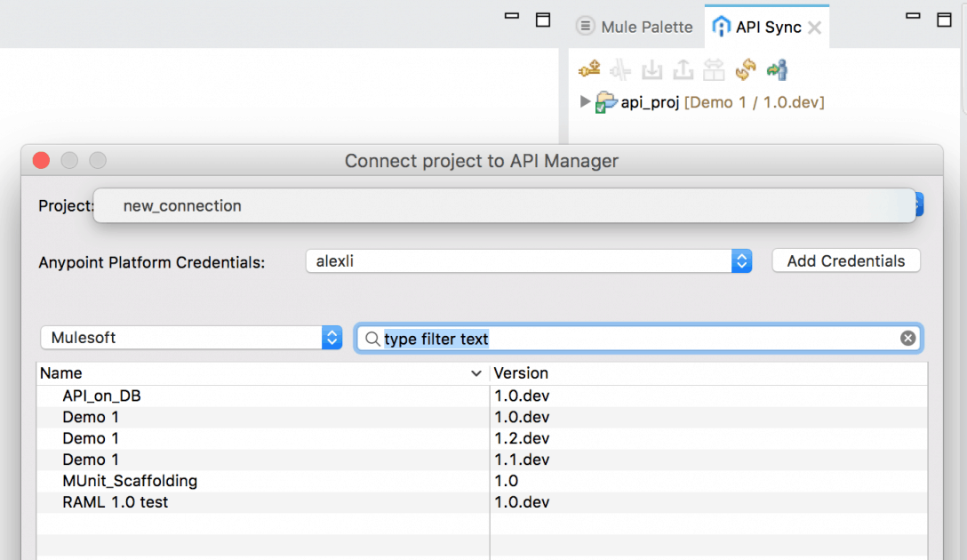967x560 pixels.
Task: Click the connect project icon in API Sync toolbar
Action: coord(589,68)
